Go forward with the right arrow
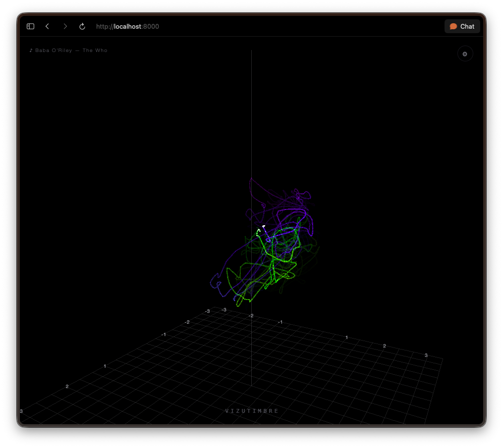The width and height of the screenshot is (503, 448). coord(65,26)
